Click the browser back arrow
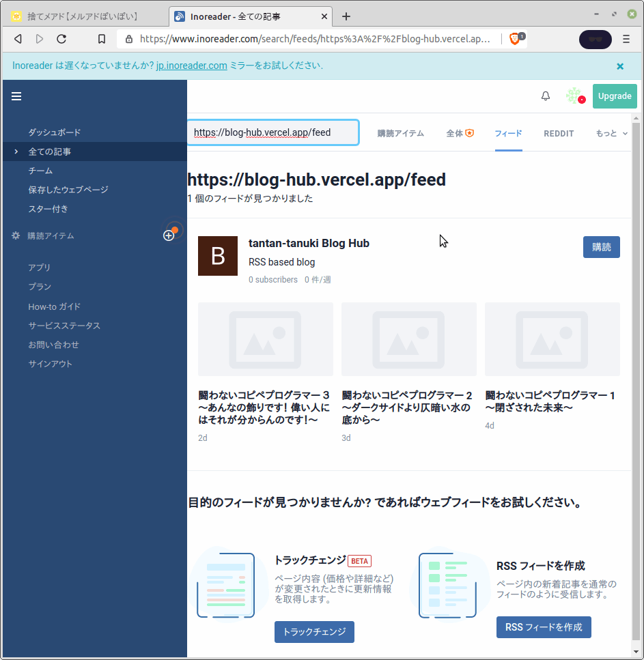Image resolution: width=644 pixels, height=660 pixels. [18, 39]
